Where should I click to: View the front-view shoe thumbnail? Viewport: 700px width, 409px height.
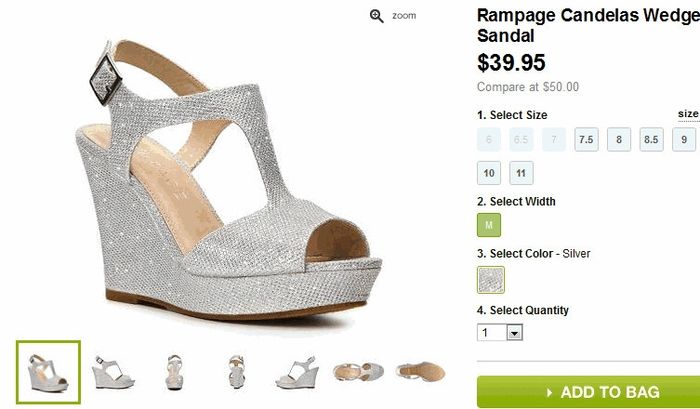(x=175, y=371)
